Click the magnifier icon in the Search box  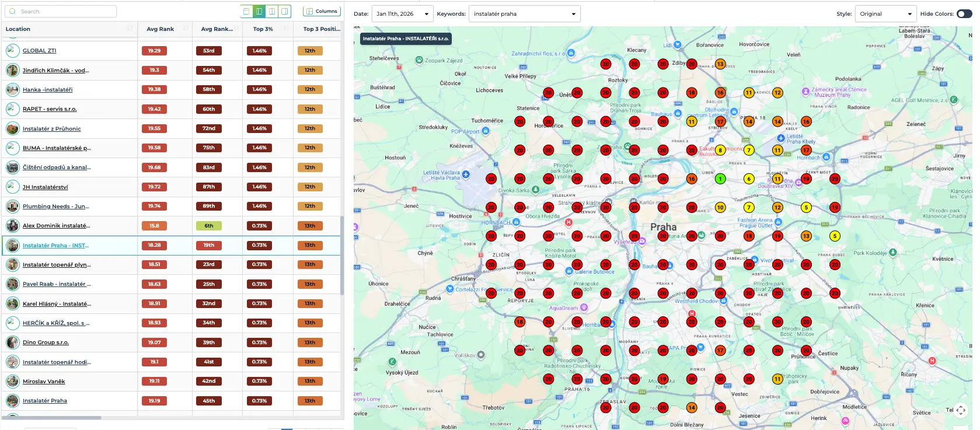pyautogui.click(x=13, y=12)
